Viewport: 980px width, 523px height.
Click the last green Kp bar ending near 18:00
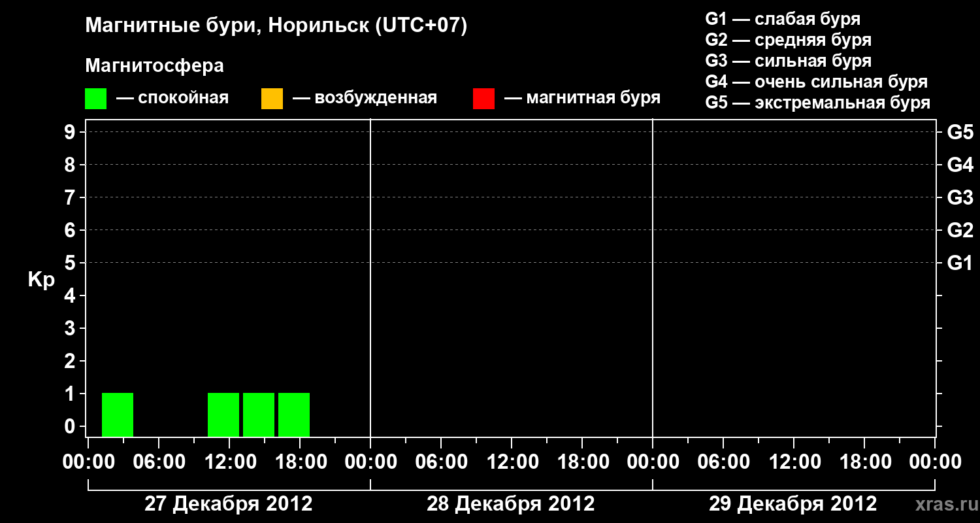[294, 414]
